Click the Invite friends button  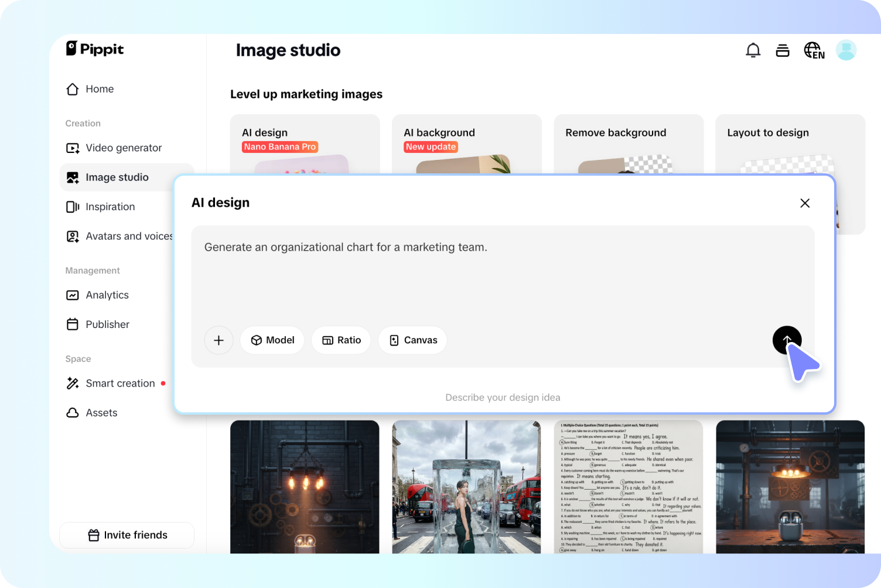pyautogui.click(x=127, y=535)
